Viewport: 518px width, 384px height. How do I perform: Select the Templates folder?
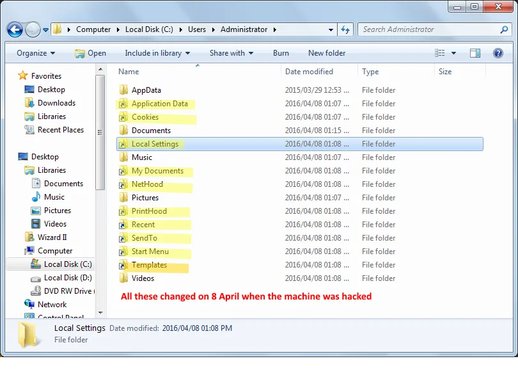coord(143,265)
